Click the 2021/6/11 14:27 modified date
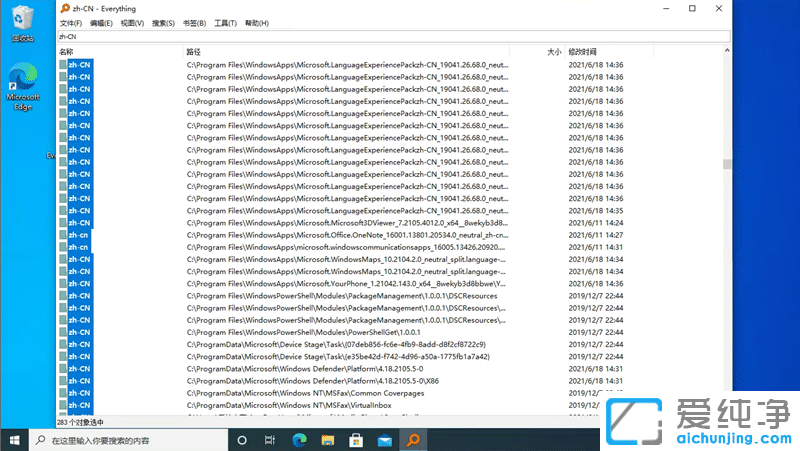 tap(596, 235)
